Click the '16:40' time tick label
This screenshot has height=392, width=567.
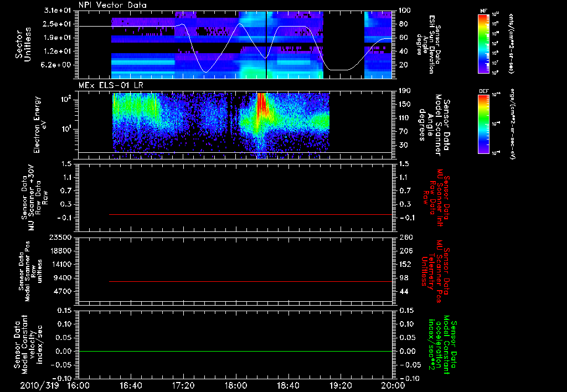pyautogui.click(x=131, y=385)
